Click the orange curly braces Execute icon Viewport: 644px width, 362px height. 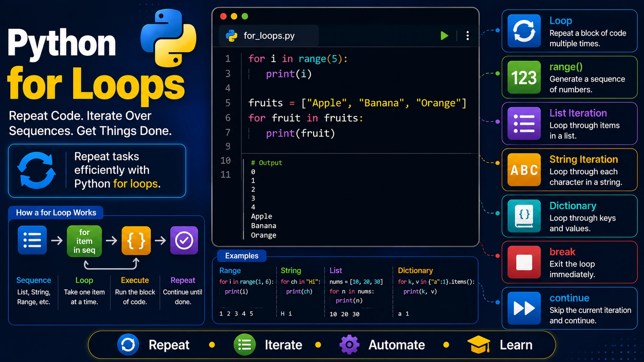[x=136, y=241]
